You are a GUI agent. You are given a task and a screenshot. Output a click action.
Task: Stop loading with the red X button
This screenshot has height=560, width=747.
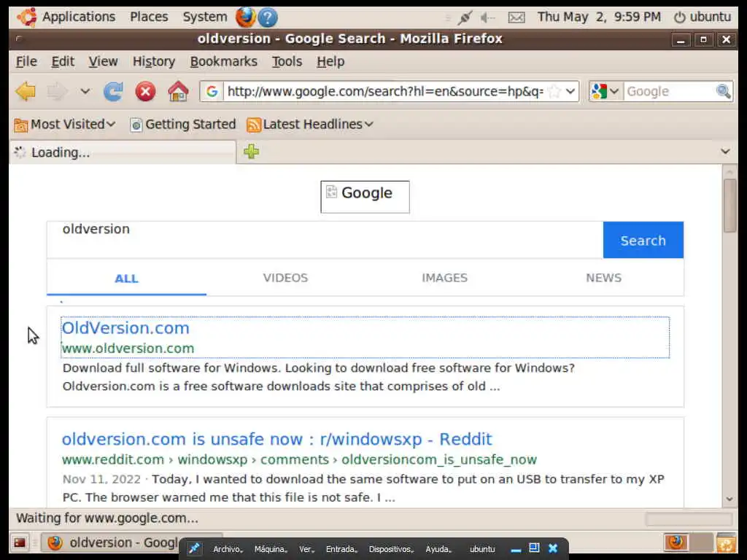pos(145,91)
